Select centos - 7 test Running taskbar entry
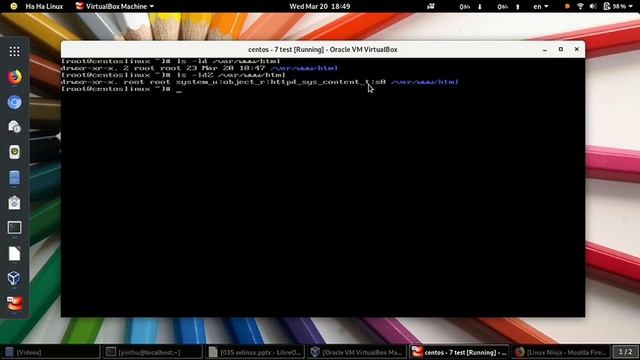 pyautogui.click(x=459, y=352)
